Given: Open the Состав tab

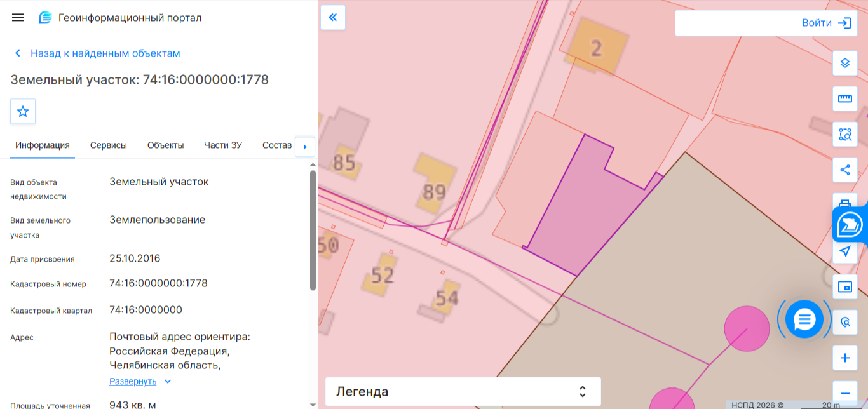Looking at the screenshot, I should [277, 145].
